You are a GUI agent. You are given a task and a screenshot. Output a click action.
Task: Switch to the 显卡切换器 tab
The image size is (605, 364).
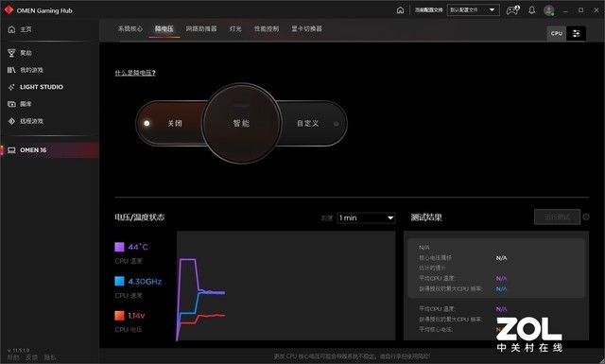[x=306, y=28]
